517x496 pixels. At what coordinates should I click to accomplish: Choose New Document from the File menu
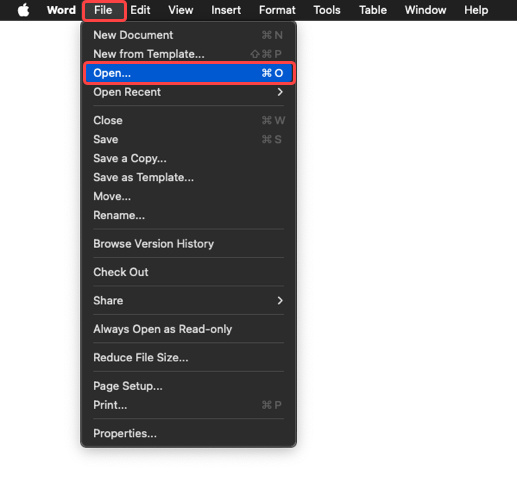(188, 35)
